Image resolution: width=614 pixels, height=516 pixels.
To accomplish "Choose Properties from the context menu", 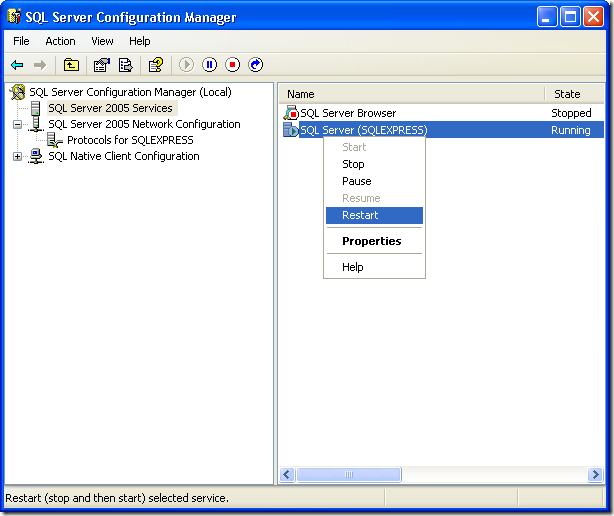I will 374,241.
